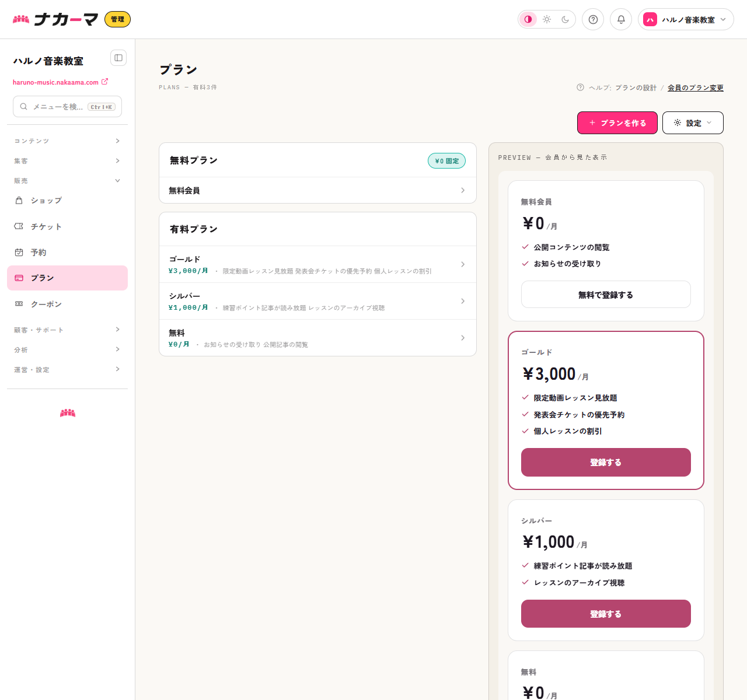Image resolution: width=747 pixels, height=700 pixels.
Task: Click chevron on 無料会員 row
Action: (463, 190)
